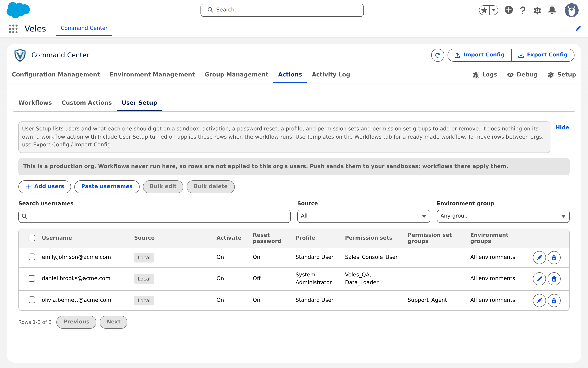This screenshot has height=368, width=588.
Task: Click Import Config button
Action: click(x=479, y=55)
